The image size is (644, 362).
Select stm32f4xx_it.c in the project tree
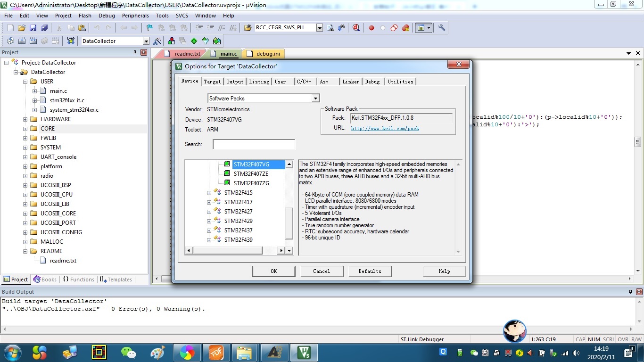coord(67,100)
